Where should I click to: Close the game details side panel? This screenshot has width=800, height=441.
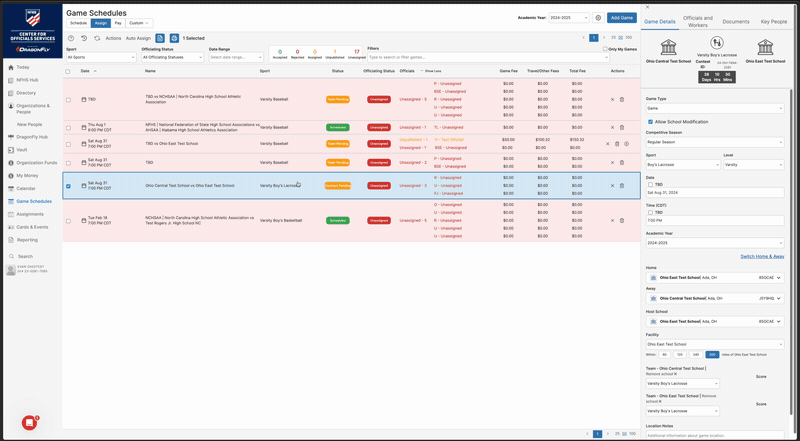[645, 6]
